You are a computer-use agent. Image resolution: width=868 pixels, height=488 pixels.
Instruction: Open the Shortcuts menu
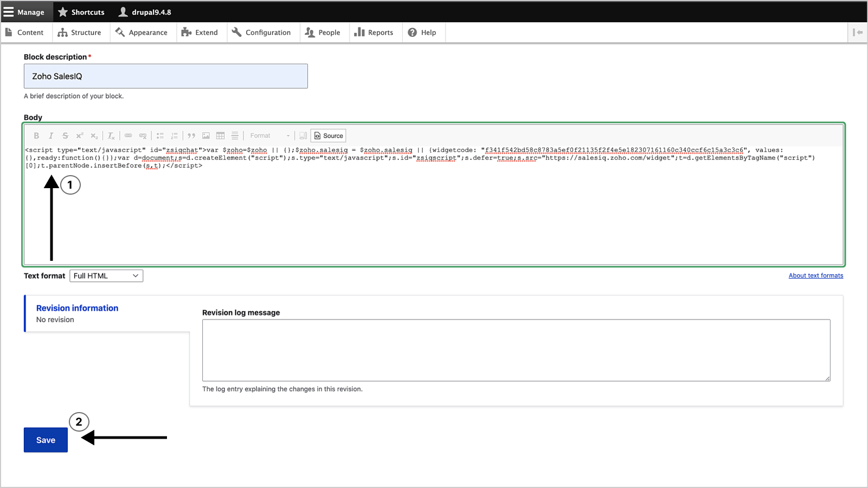pos(81,12)
